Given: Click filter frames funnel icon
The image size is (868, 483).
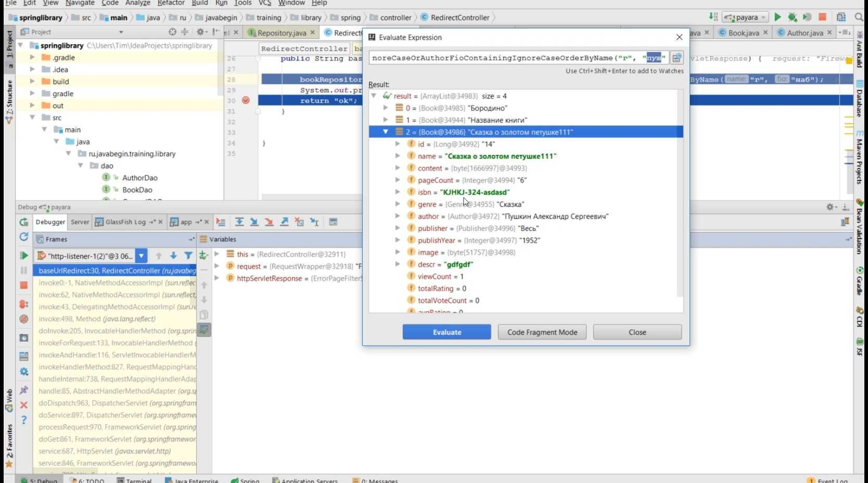Looking at the screenshot, I should tap(188, 255).
